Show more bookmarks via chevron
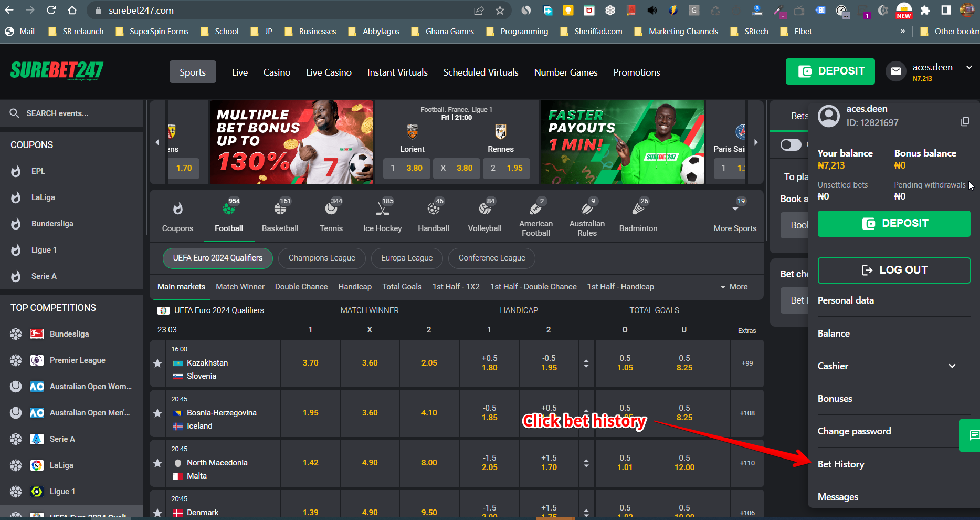Image resolution: width=980 pixels, height=520 pixels. click(903, 31)
